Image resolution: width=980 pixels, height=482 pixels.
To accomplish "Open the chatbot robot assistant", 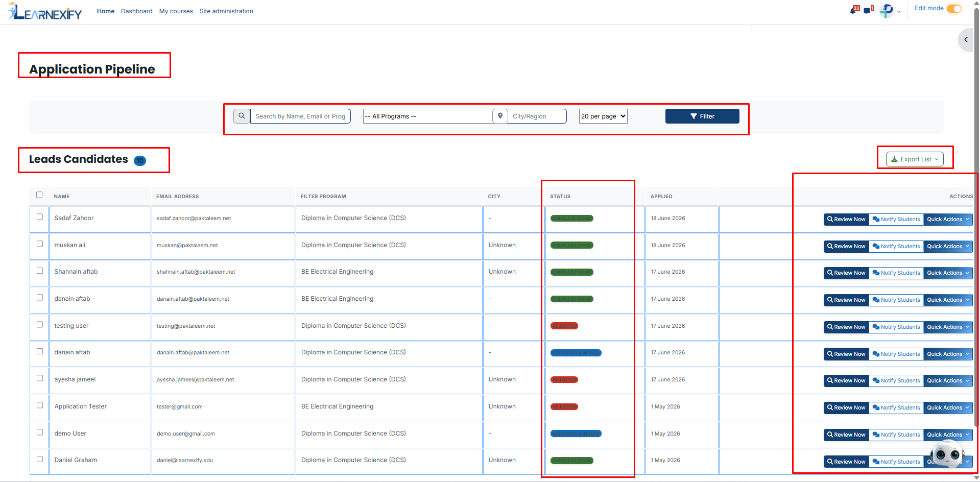I will click(x=947, y=453).
